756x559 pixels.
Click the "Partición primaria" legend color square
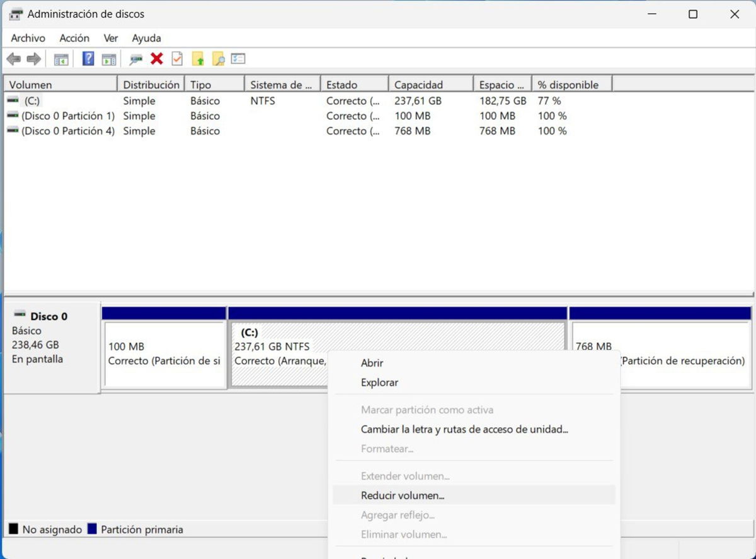coord(89,529)
